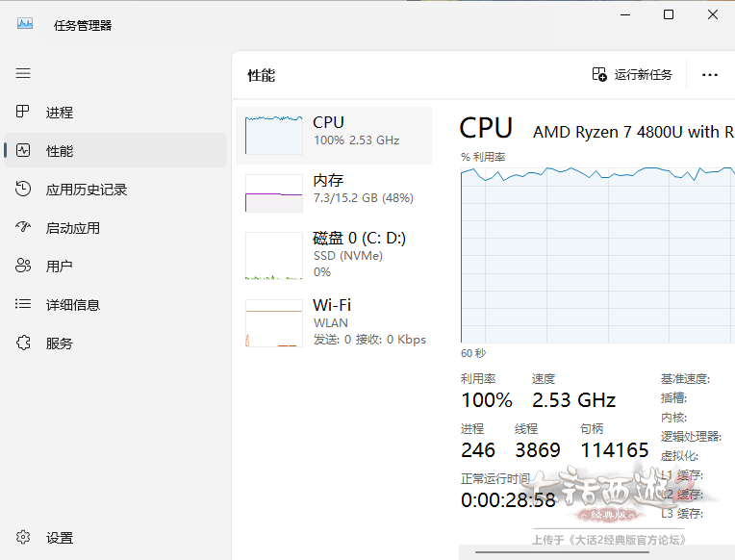The image size is (735, 560).
Task: Click Run new task (运行新任务) button
Action: click(x=632, y=75)
